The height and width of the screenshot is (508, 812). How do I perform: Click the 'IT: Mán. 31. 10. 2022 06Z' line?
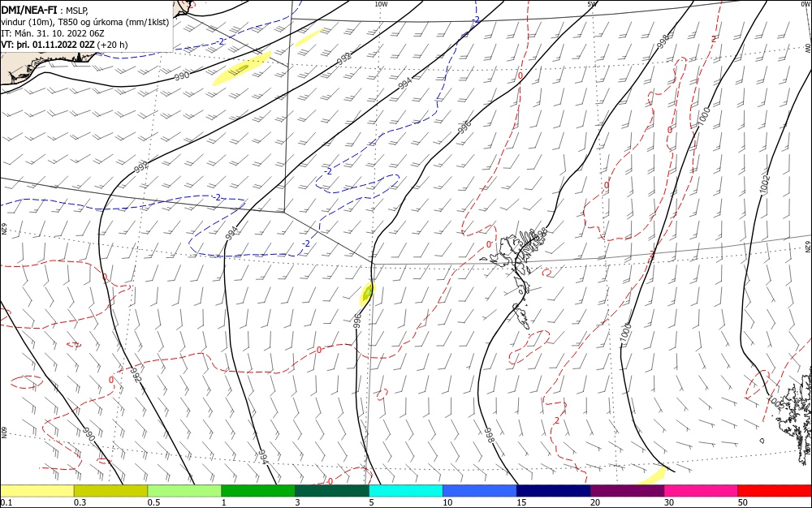tap(53, 33)
